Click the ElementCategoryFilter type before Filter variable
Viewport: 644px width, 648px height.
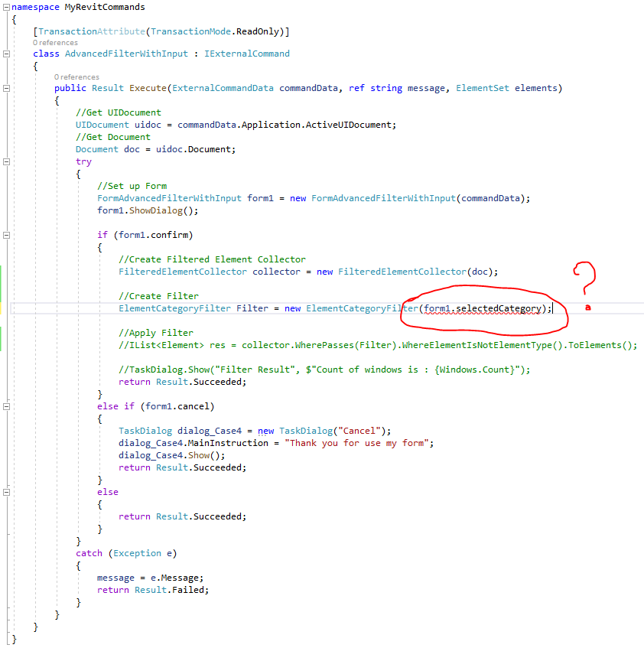[x=174, y=308]
